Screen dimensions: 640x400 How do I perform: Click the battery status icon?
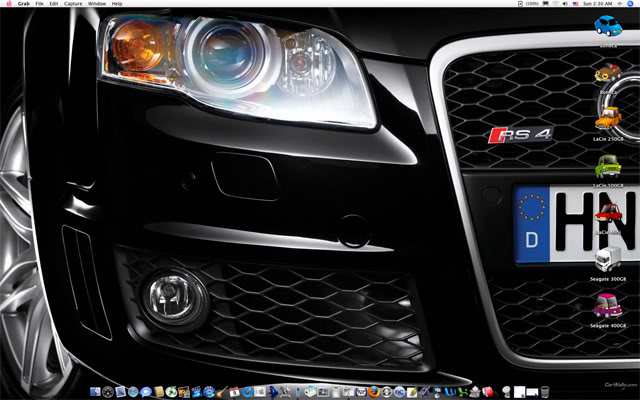pyautogui.click(x=520, y=4)
